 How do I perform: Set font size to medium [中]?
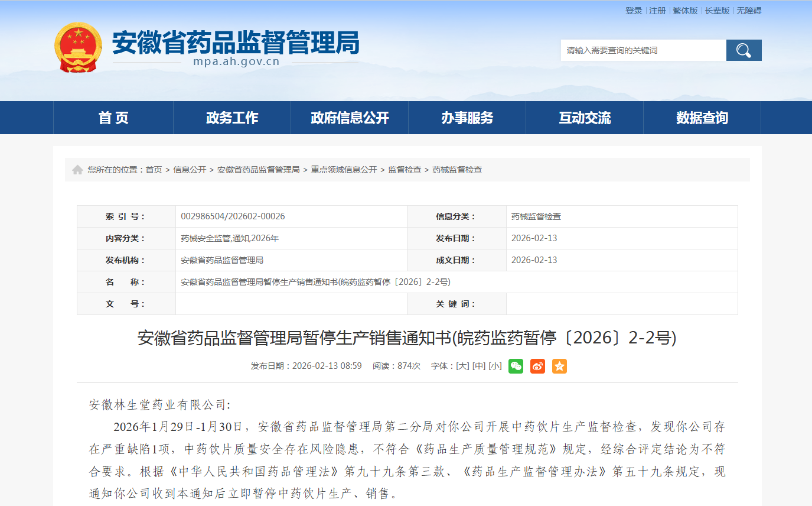coord(479,366)
